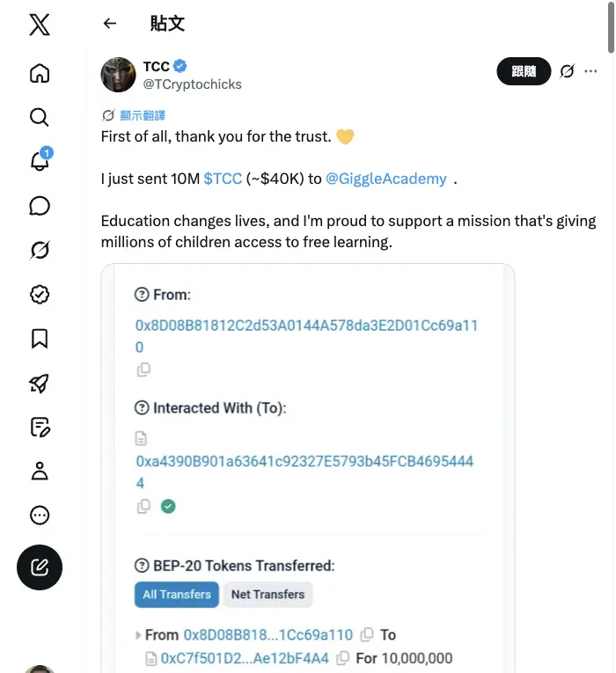Click the compose post round button
The height and width of the screenshot is (673, 616).
40,567
